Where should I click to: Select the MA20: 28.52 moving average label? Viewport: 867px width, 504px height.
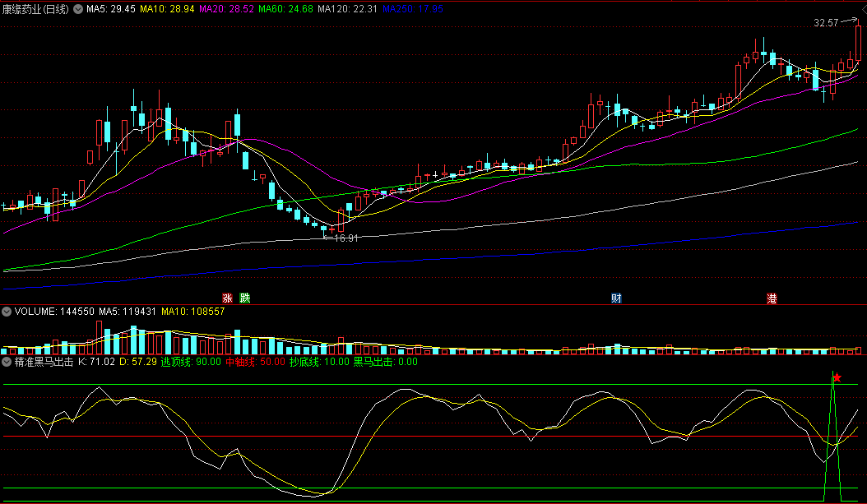point(226,9)
